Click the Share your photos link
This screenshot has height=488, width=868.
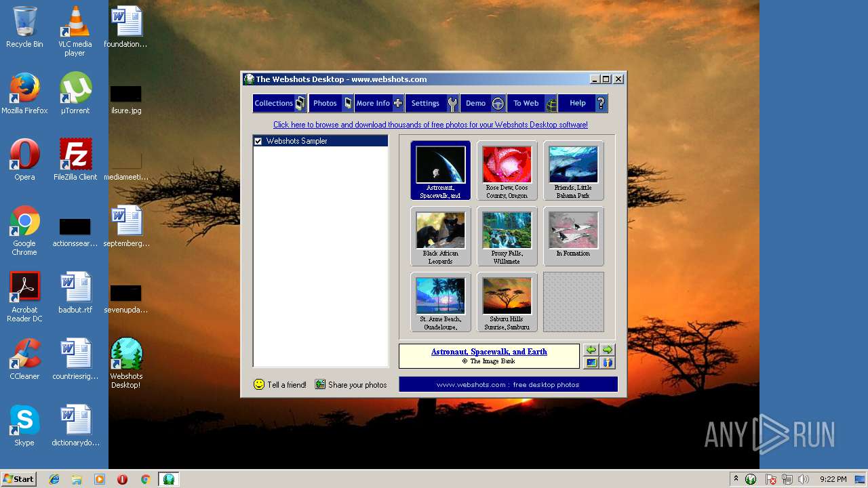(x=351, y=384)
